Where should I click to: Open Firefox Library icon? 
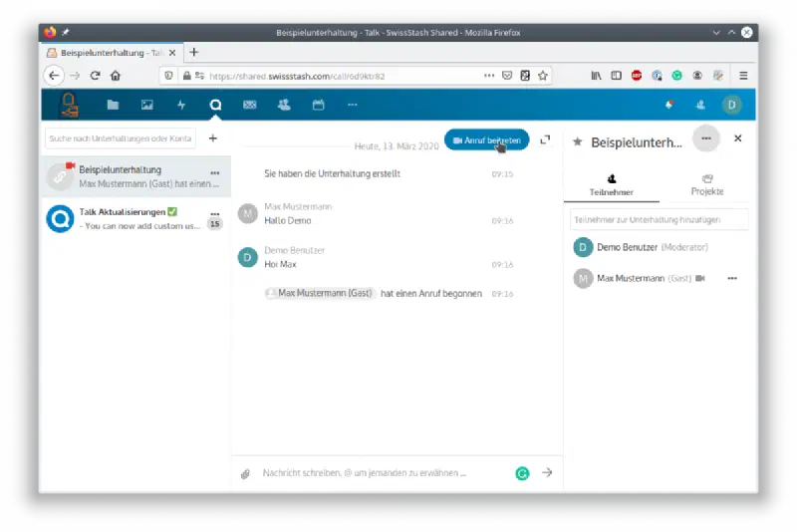click(596, 76)
